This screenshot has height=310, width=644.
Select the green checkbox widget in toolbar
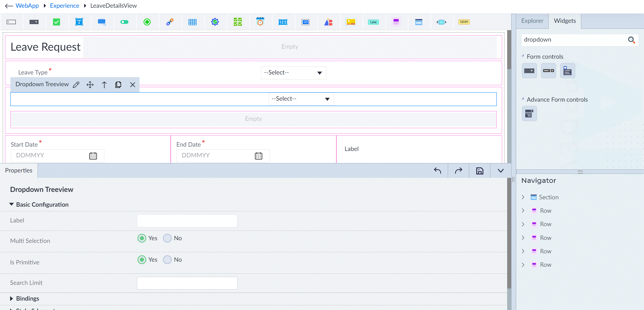pyautogui.click(x=57, y=22)
